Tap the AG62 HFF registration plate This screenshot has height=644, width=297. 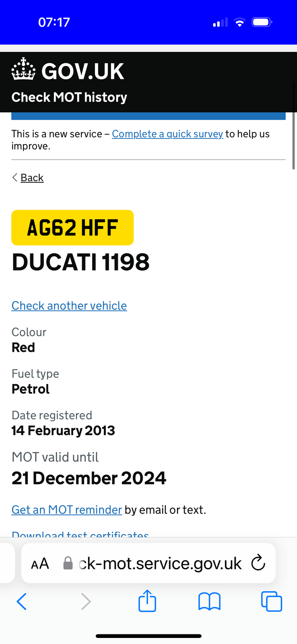[x=72, y=227]
